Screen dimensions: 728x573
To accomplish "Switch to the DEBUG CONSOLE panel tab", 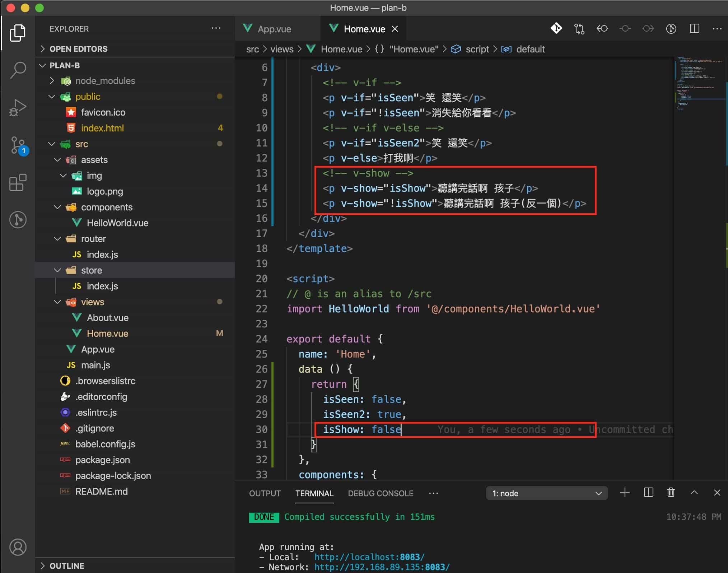I will click(x=380, y=493).
